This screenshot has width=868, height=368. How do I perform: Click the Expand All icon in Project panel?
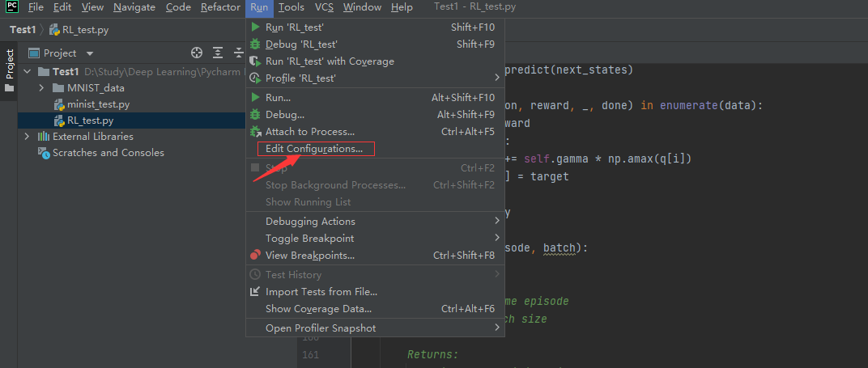(218, 53)
